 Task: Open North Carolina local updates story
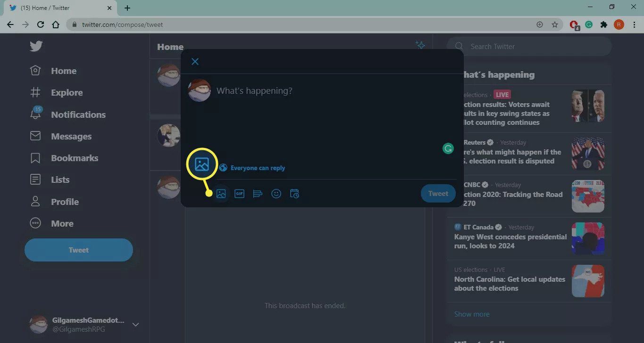coord(510,284)
